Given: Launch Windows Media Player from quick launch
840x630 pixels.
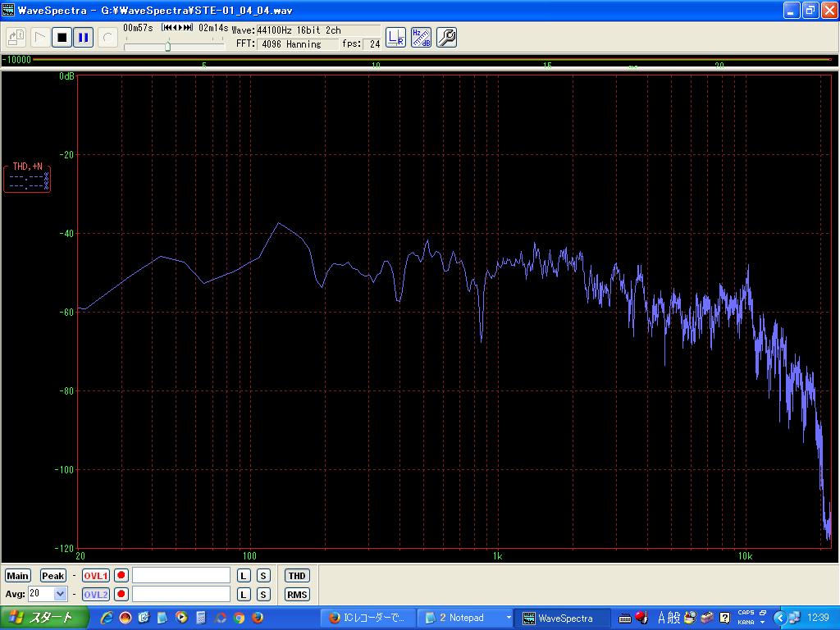Looking at the screenshot, I should [x=181, y=618].
